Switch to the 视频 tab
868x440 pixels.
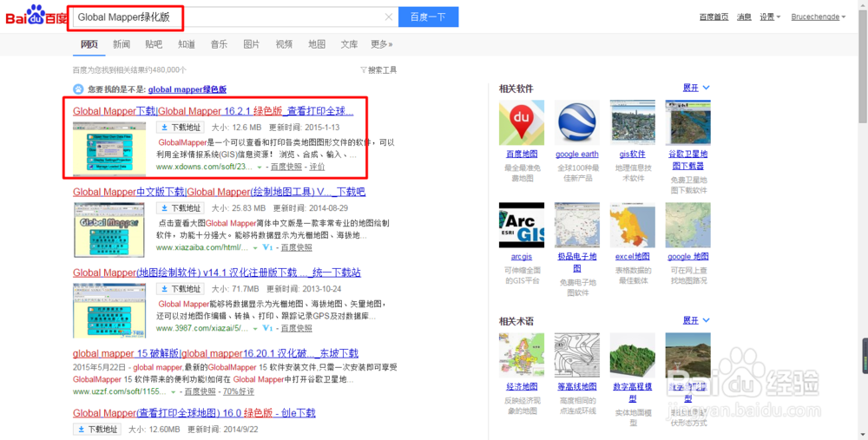284,44
